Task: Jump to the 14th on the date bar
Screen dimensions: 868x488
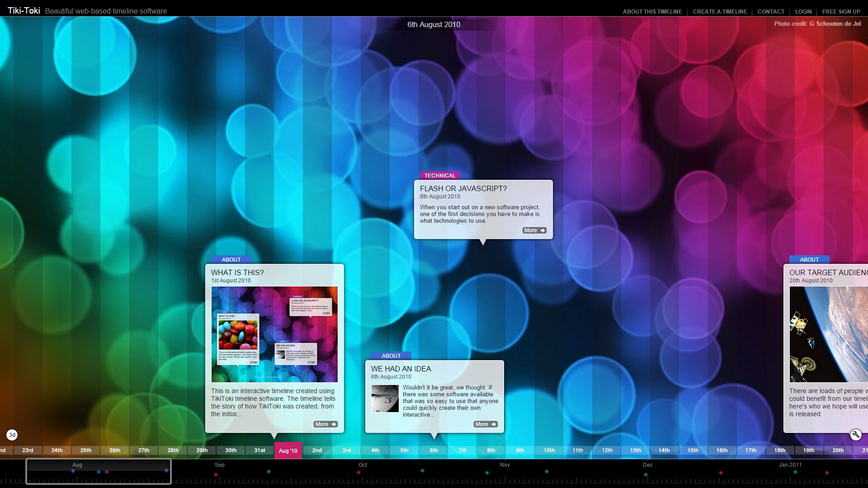Action: 664,450
